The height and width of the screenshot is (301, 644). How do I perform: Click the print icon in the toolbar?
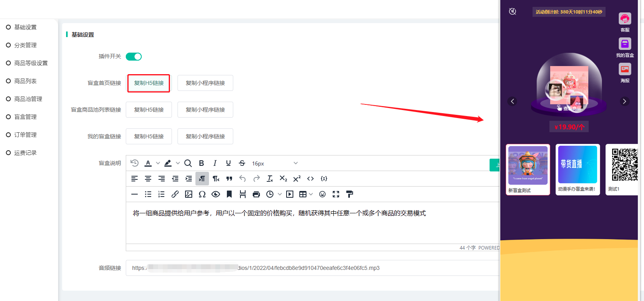click(256, 194)
